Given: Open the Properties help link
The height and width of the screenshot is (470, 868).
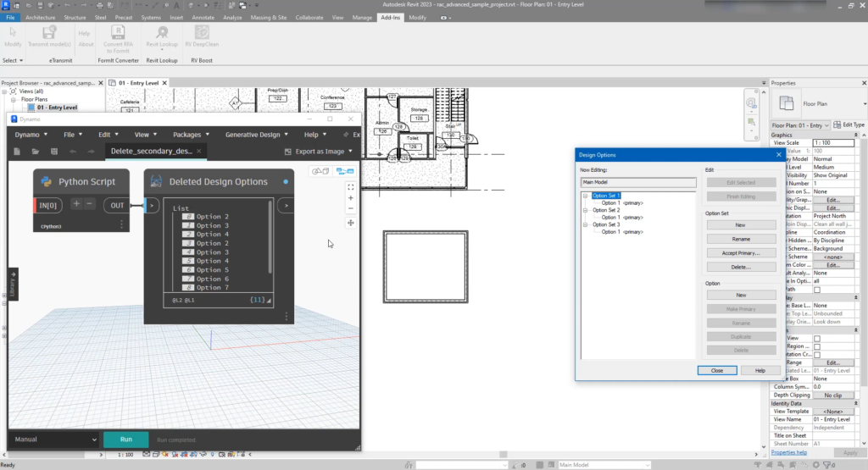Looking at the screenshot, I should pos(789,453).
